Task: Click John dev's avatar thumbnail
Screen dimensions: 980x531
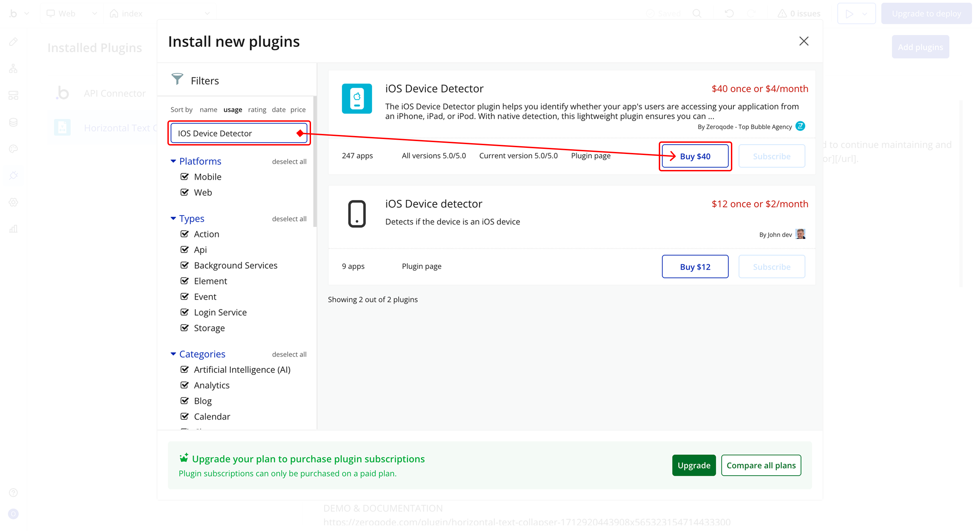Action: 800,234
